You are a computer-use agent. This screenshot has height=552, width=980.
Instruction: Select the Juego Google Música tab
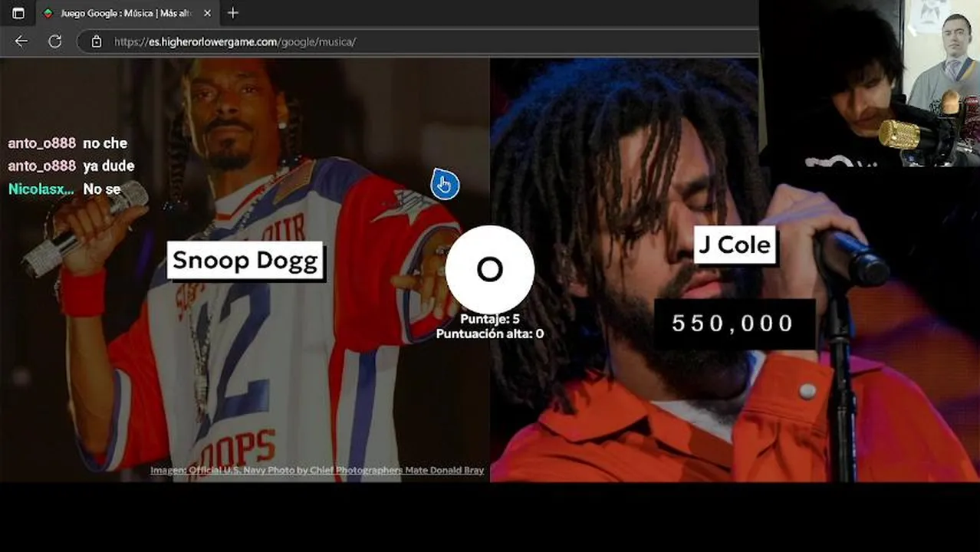point(127,13)
